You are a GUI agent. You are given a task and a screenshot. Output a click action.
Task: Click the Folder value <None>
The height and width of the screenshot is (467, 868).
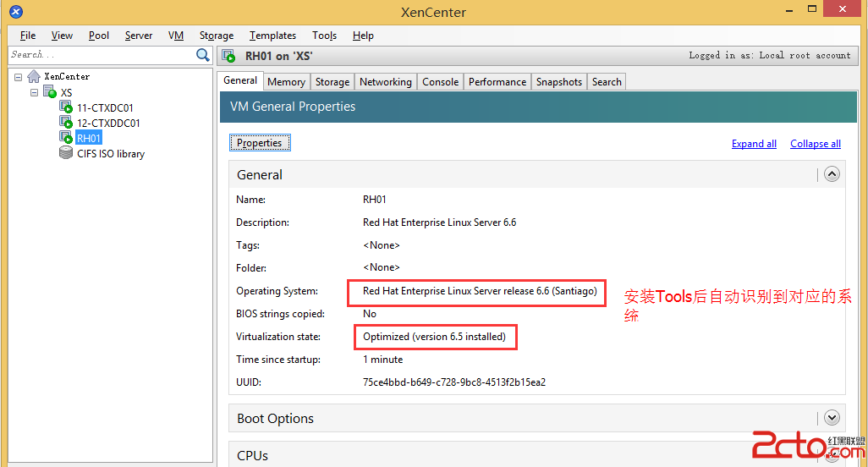point(381,268)
